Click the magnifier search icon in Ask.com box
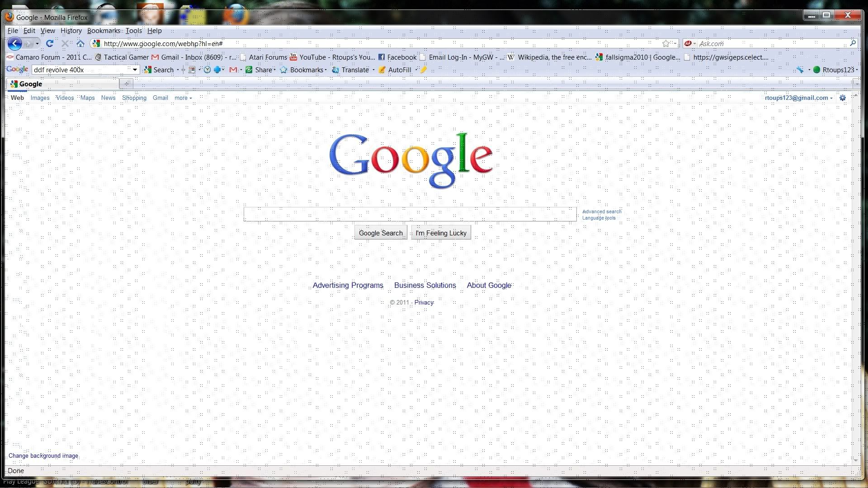 coord(853,43)
